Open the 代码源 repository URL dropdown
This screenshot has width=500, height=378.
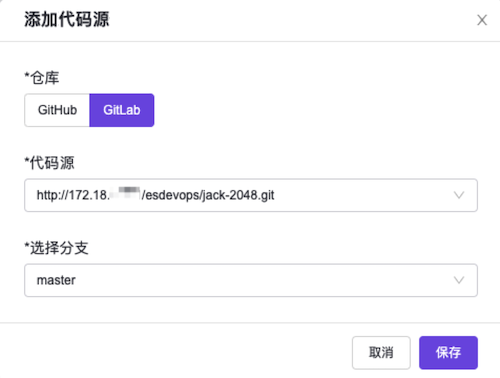[251, 195]
